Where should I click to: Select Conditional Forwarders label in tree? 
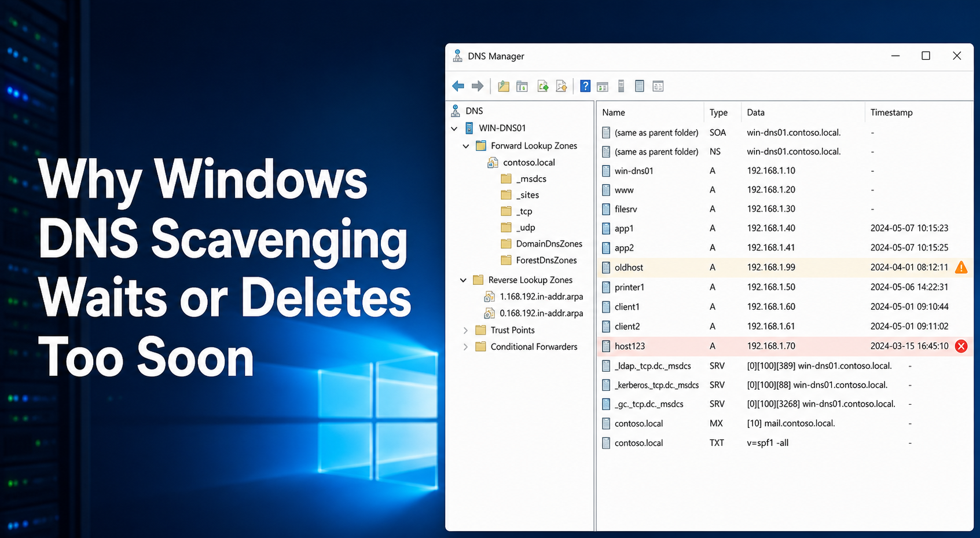click(534, 347)
